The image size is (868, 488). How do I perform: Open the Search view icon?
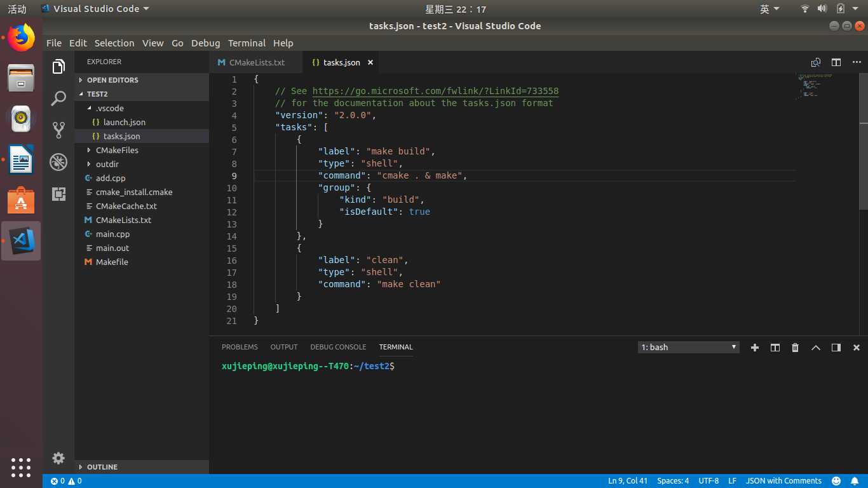tap(58, 98)
